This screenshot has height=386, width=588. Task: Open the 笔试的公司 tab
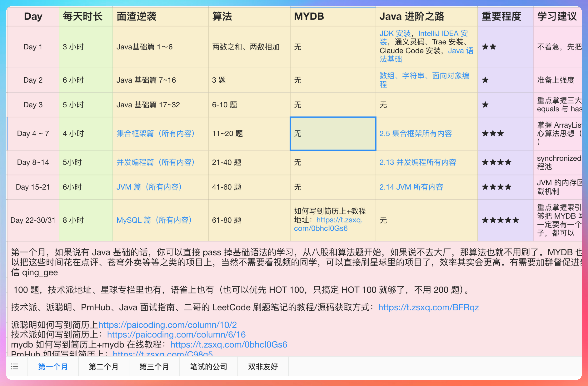tap(208, 367)
